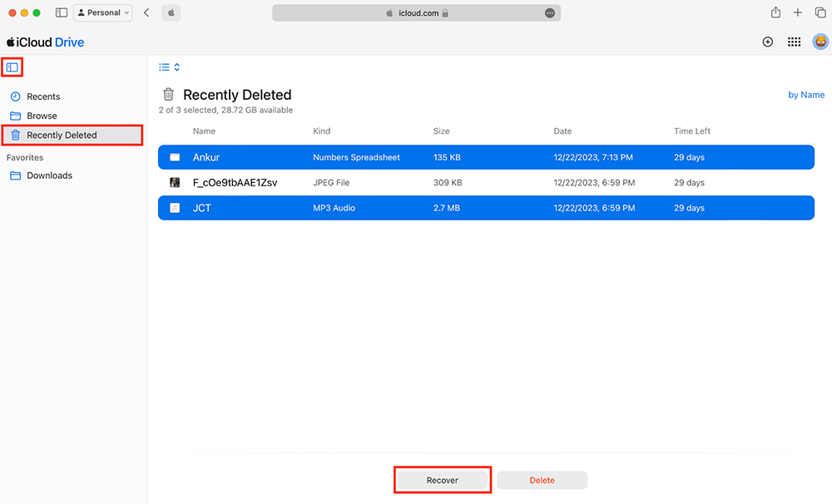This screenshot has width=832, height=504.
Task: Deselect the JCT MP3 audio row
Action: coord(173,207)
